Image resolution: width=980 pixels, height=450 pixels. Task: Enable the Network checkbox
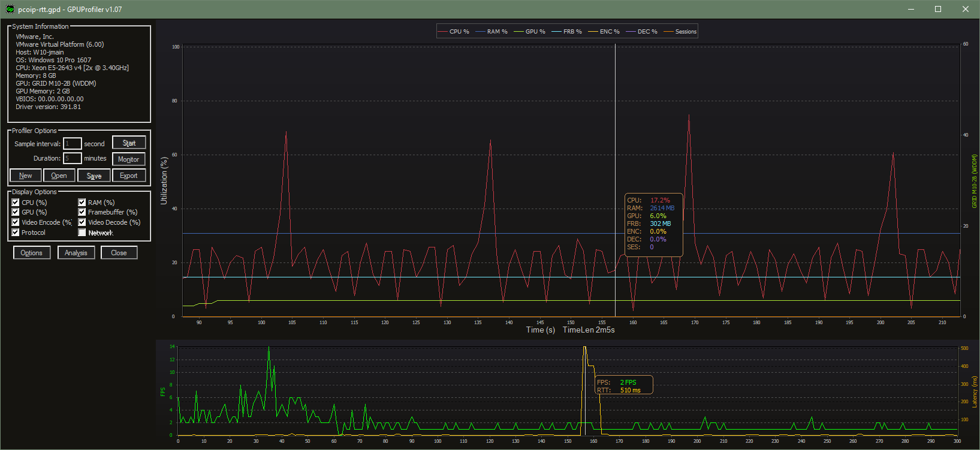pos(82,232)
